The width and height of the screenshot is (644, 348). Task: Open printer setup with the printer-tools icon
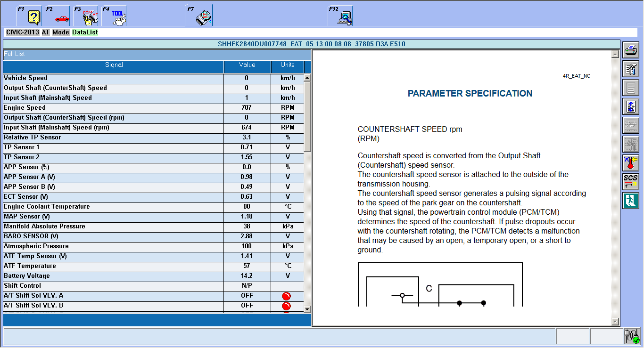click(631, 69)
